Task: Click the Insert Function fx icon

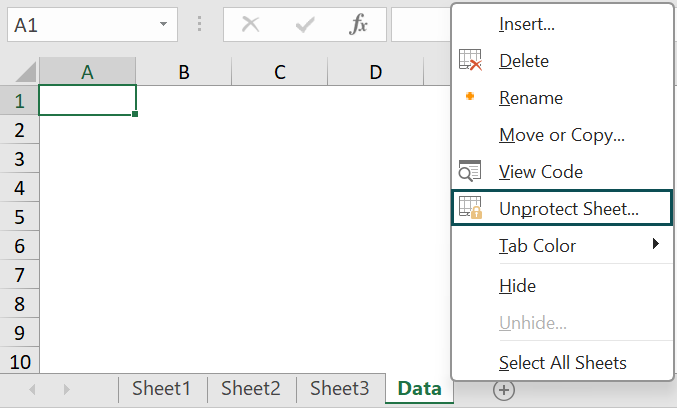Action: click(358, 24)
